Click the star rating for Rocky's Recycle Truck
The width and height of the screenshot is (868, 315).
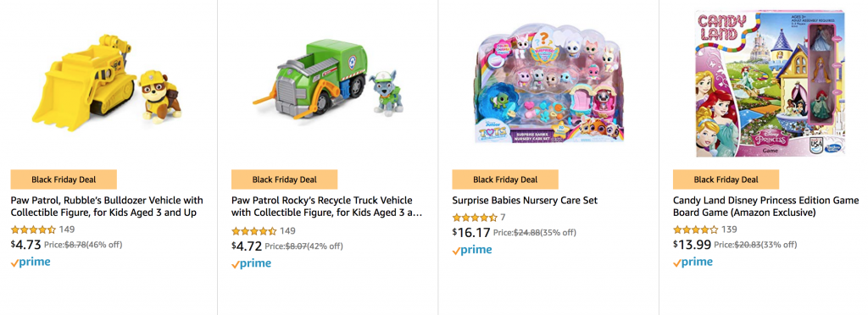[x=254, y=230]
